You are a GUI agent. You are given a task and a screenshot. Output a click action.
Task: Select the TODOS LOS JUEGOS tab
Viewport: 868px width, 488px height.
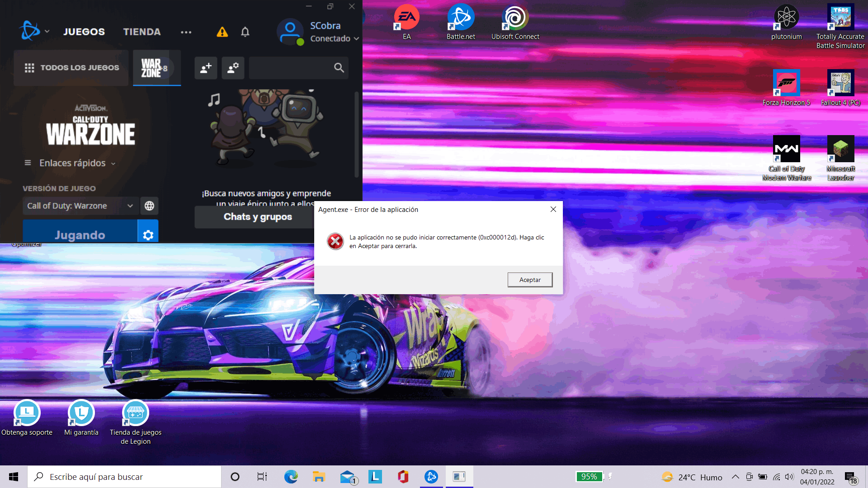click(71, 68)
